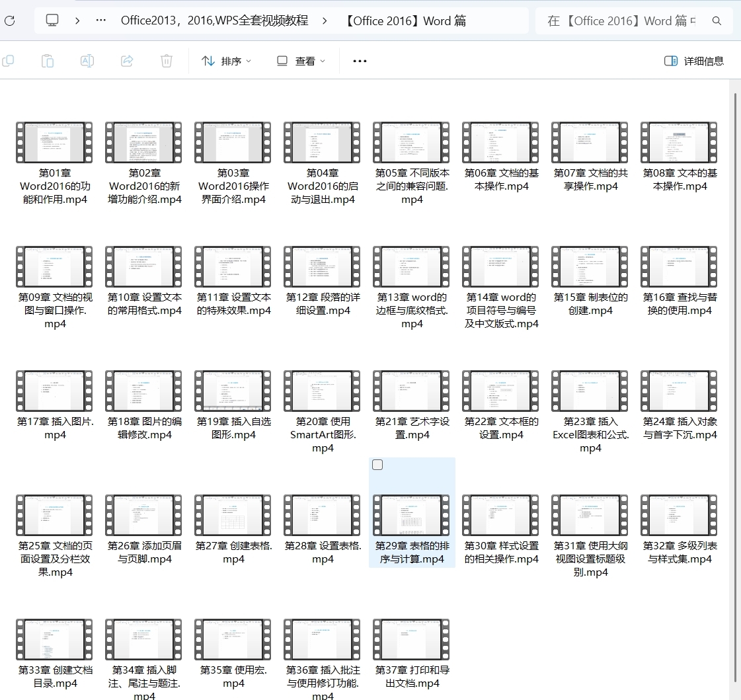
Task: Select video 第15章 制表位的创建.mp4
Action: [591, 281]
